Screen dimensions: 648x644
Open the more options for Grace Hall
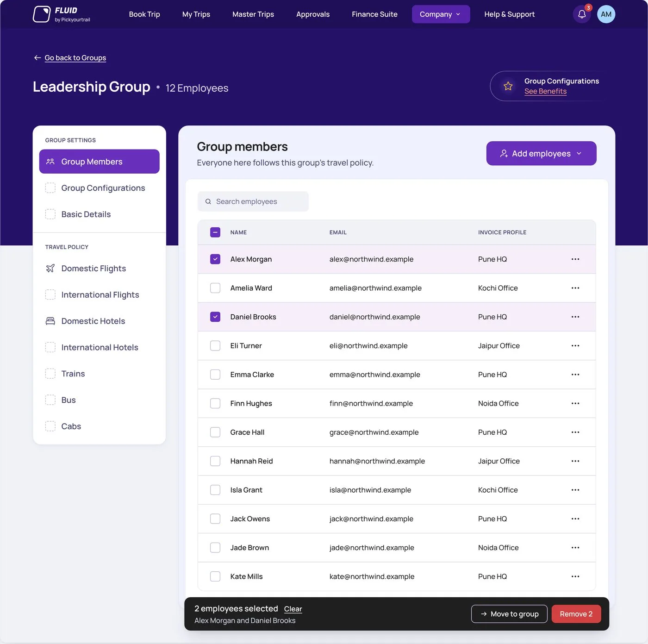pos(575,432)
